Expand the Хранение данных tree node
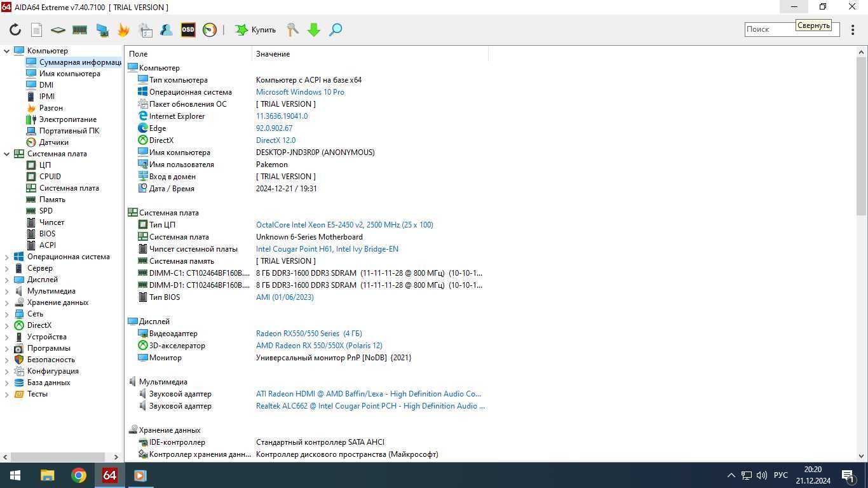 7,302
